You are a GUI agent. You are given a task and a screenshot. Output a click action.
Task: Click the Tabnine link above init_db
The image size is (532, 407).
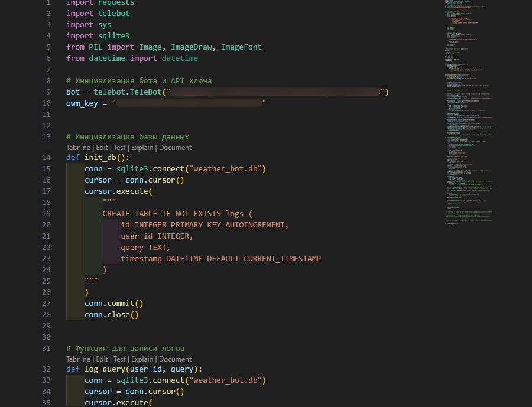(78, 147)
